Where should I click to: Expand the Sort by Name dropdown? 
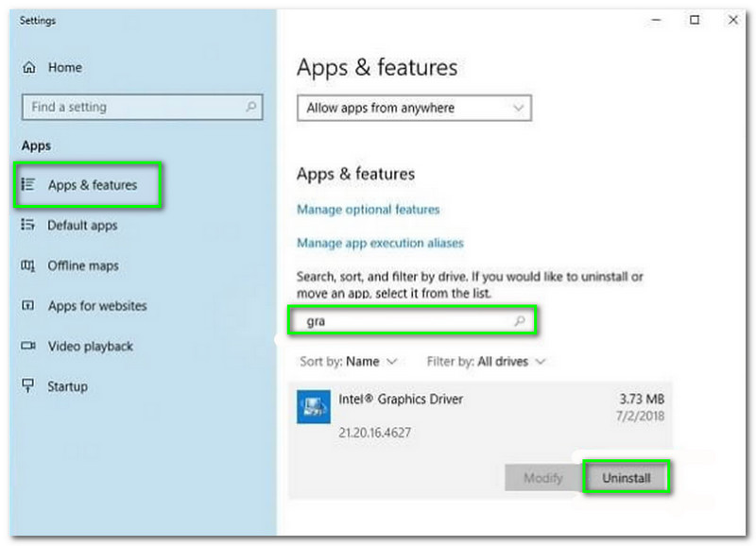click(349, 362)
